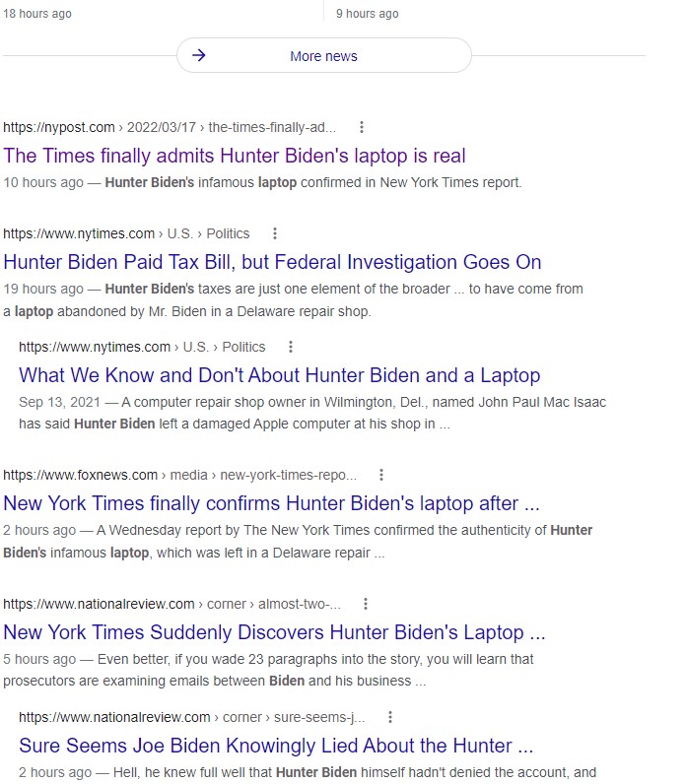Viewport: 686px width, 784px height.
Task: Open three-dot menu for nationalreview.com sure-seems result
Action: tap(390, 717)
